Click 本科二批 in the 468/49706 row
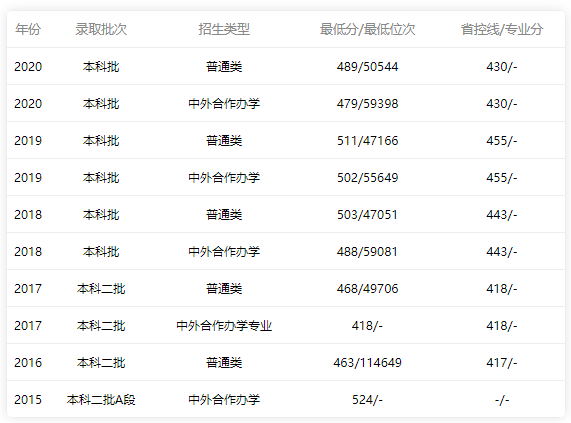The height and width of the screenshot is (423, 571). [101, 289]
